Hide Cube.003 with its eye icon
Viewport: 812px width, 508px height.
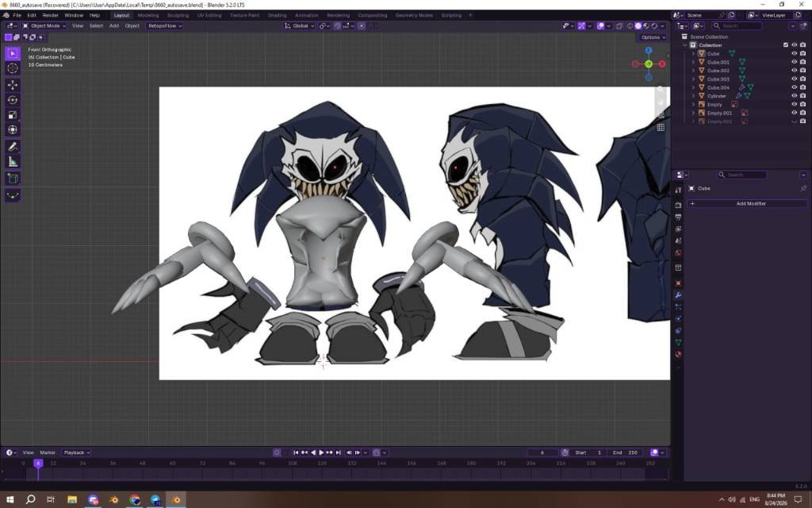pyautogui.click(x=794, y=79)
